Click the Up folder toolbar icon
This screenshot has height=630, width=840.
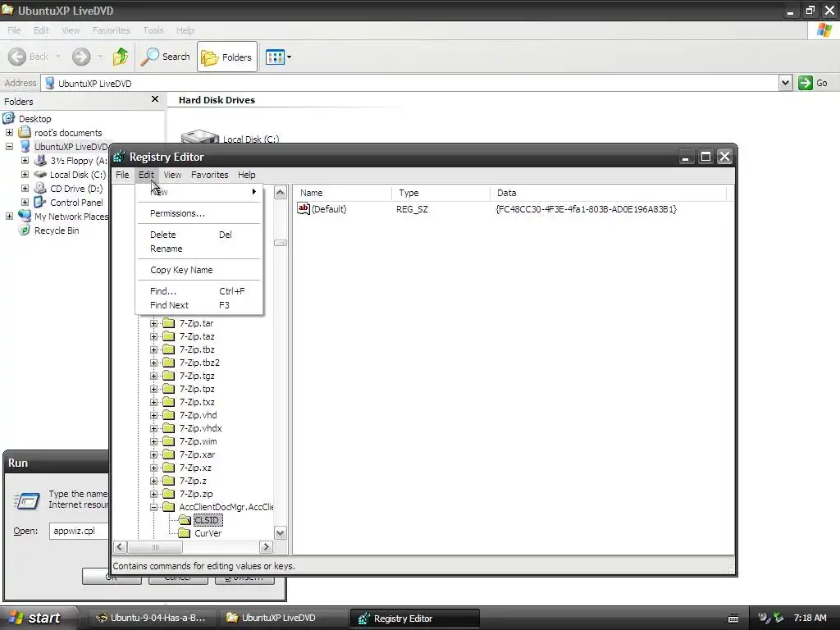coord(121,57)
